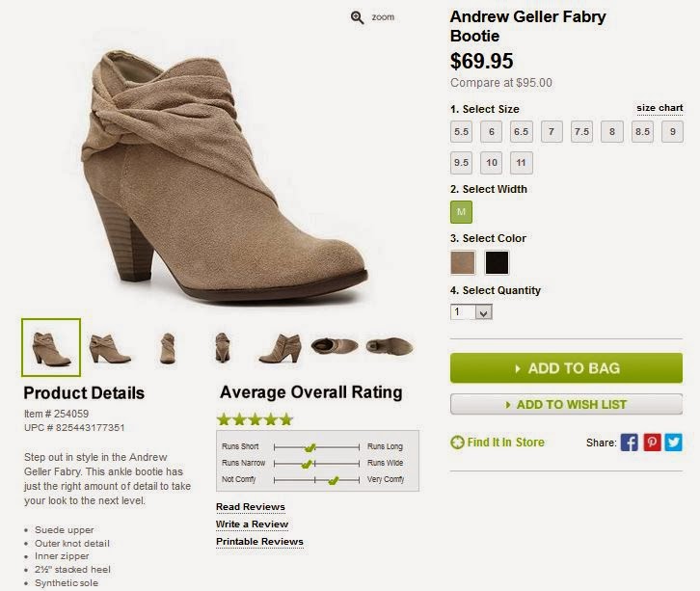Image resolution: width=700 pixels, height=591 pixels.
Task: Click the zoom text link
Action: pyautogui.click(x=383, y=17)
